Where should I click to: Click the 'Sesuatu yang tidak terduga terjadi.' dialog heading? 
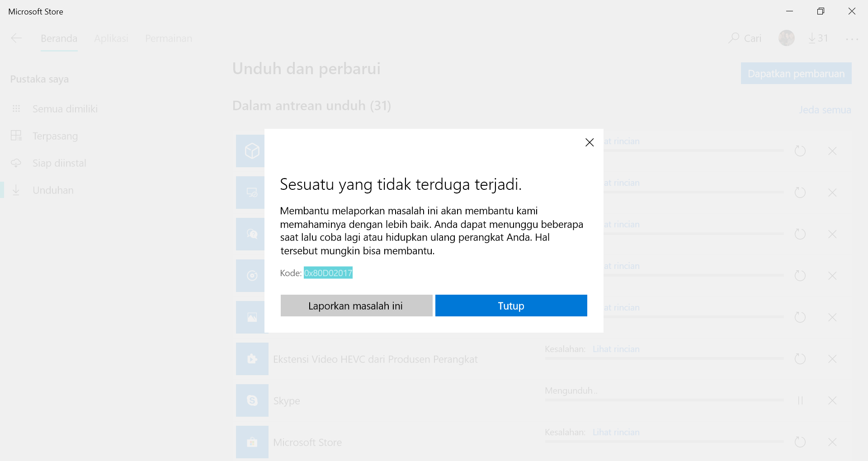[401, 184]
